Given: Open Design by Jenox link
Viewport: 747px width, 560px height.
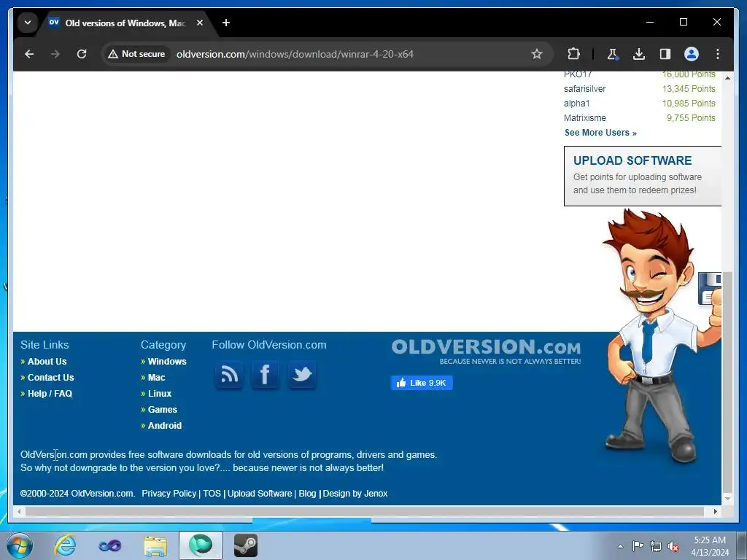Looking at the screenshot, I should [355, 494].
